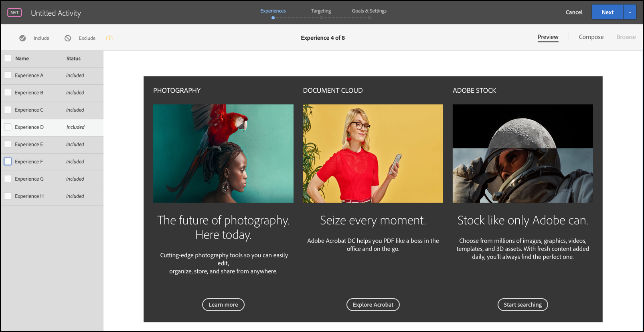Click 'Experience 4 of 8' label

[x=323, y=38]
